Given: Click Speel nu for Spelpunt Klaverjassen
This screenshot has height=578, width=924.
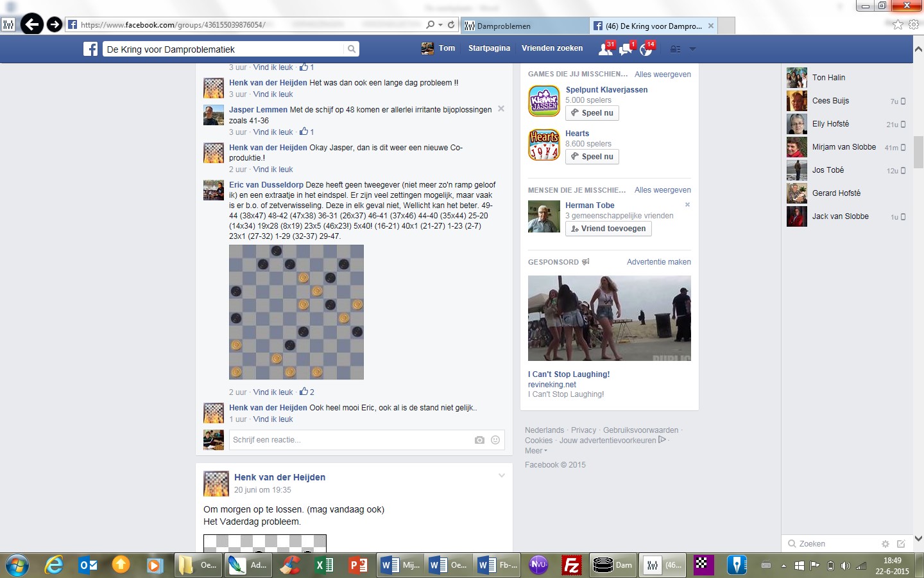Looking at the screenshot, I should click(x=592, y=113).
